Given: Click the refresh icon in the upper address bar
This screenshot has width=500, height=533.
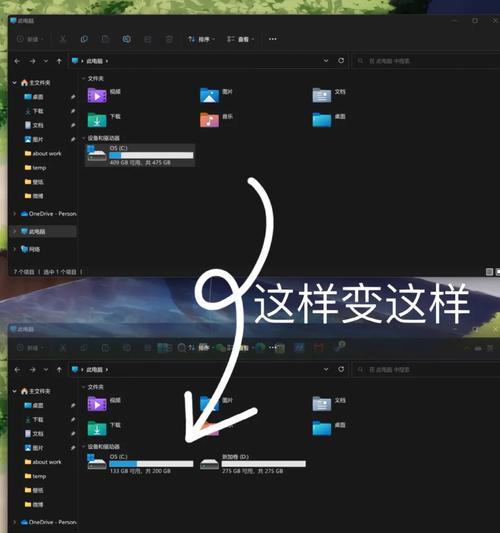Looking at the screenshot, I should [341, 61].
